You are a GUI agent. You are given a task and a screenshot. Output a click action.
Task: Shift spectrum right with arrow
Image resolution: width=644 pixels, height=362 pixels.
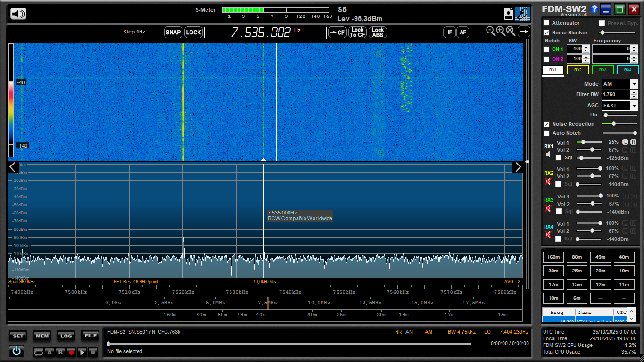[x=518, y=167]
